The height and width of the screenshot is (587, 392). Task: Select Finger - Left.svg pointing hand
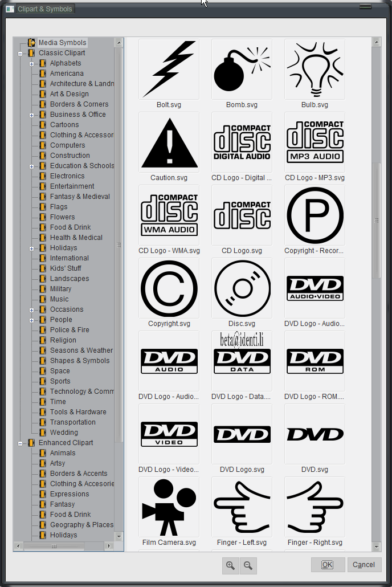click(x=242, y=507)
